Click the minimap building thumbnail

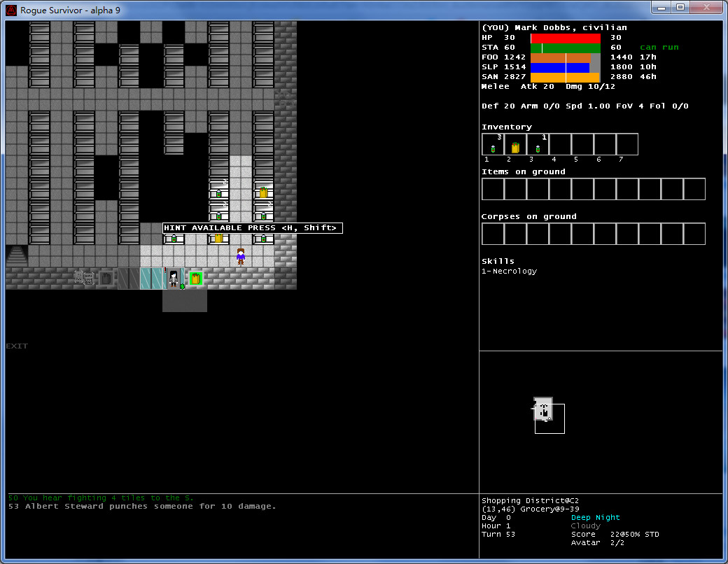click(542, 409)
